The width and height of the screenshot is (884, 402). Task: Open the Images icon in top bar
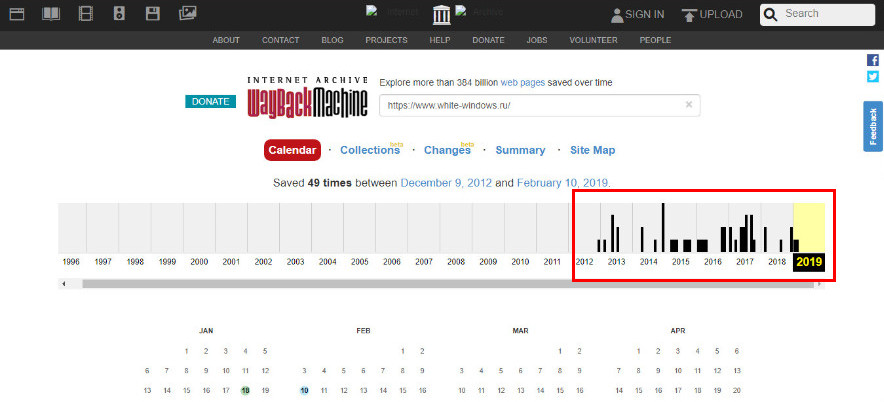pyautogui.click(x=187, y=13)
